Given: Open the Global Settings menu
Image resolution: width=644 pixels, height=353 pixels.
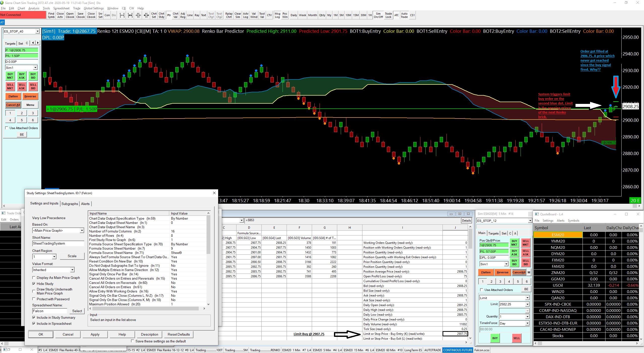Looking at the screenshot, I should coord(94,8).
